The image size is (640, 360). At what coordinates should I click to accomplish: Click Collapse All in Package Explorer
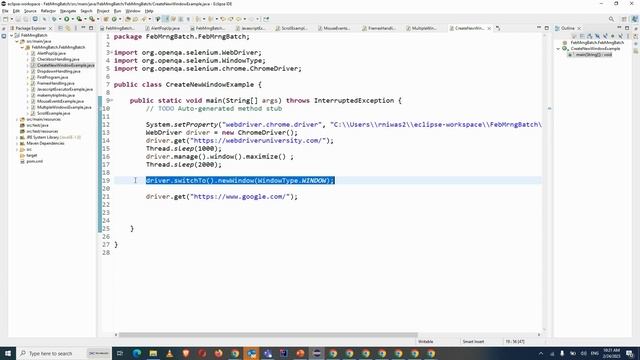pyautogui.click(x=60, y=28)
